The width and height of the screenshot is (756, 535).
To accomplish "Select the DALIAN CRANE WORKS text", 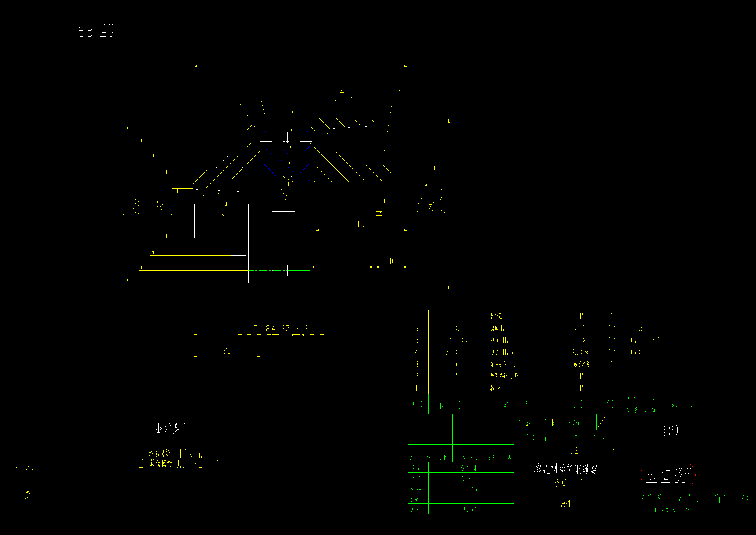I will pyautogui.click(x=671, y=510).
